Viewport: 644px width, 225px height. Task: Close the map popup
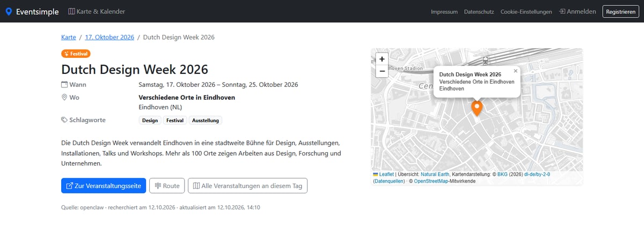[516, 71]
